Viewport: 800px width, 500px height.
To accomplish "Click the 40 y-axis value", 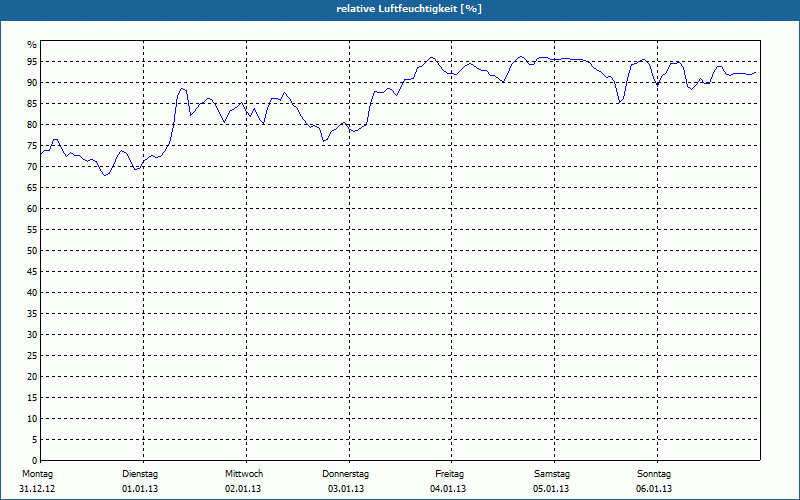I will tap(32, 293).
